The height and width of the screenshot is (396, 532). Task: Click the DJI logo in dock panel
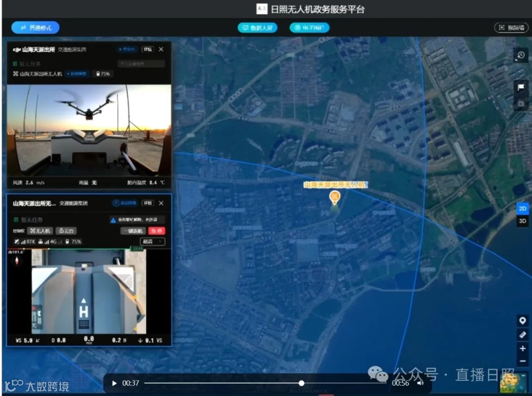(17, 50)
